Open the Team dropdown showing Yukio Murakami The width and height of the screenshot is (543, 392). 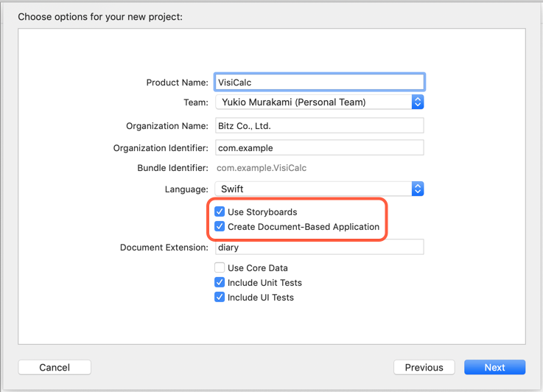click(319, 102)
